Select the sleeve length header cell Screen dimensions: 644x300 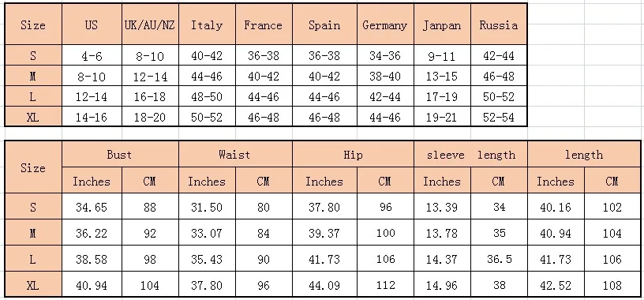pos(470,155)
